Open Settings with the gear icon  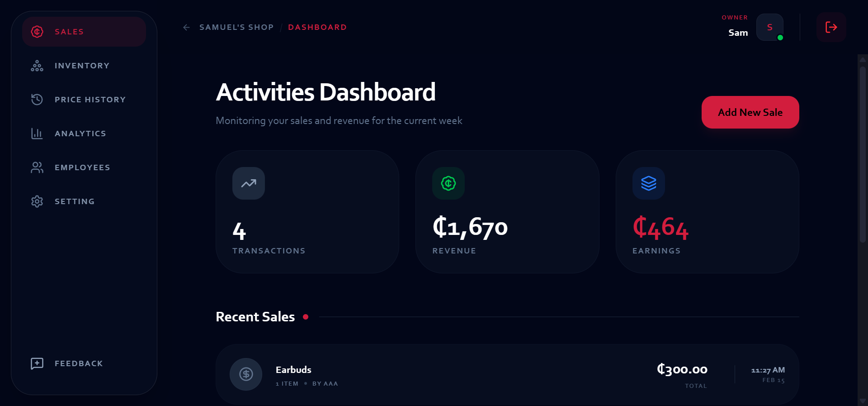pyautogui.click(x=37, y=201)
